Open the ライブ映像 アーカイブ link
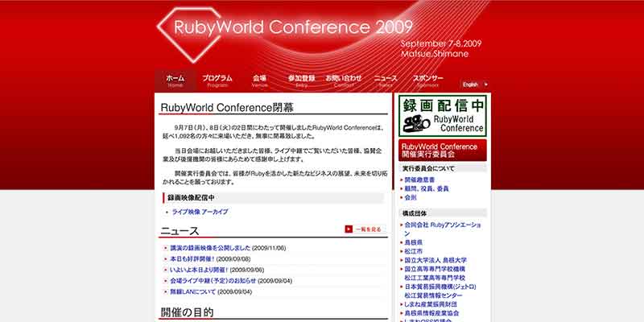 click(200, 212)
